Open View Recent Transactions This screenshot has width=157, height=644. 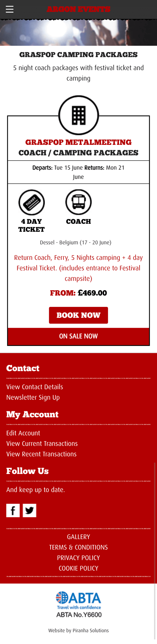[41, 454]
